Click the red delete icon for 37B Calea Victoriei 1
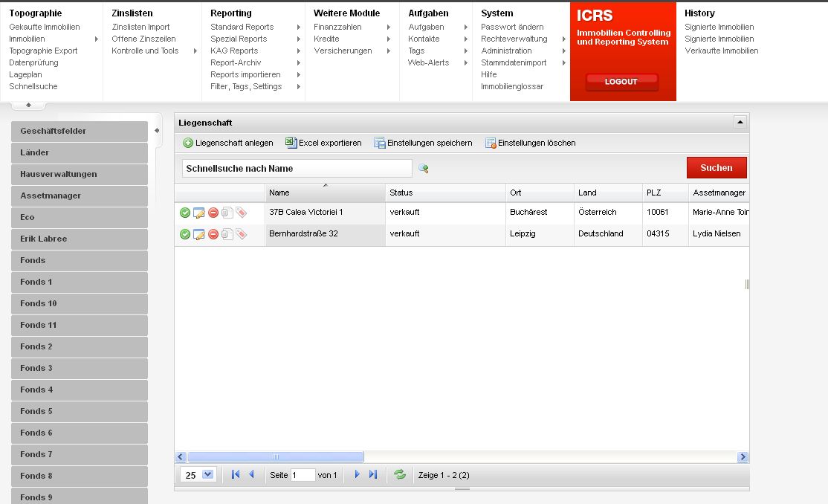The image size is (828, 504). point(213,213)
